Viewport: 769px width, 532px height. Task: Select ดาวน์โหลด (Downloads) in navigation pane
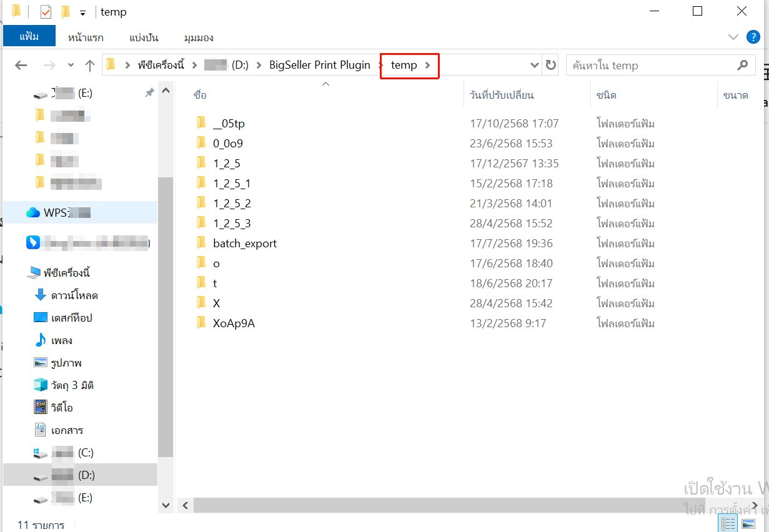coord(74,295)
